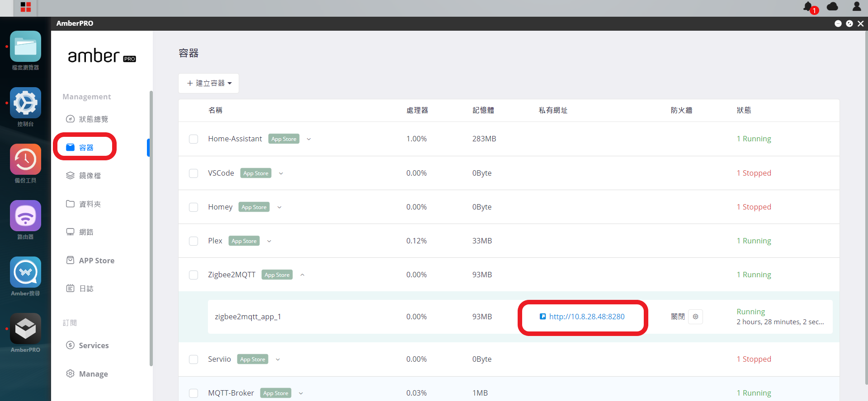Open Services under 訂閱
868x401 pixels.
click(88, 345)
